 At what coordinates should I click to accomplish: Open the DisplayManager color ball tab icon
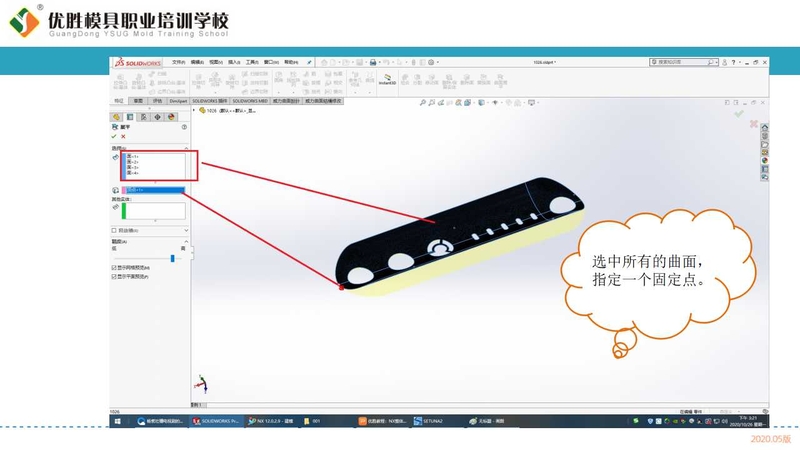170,117
